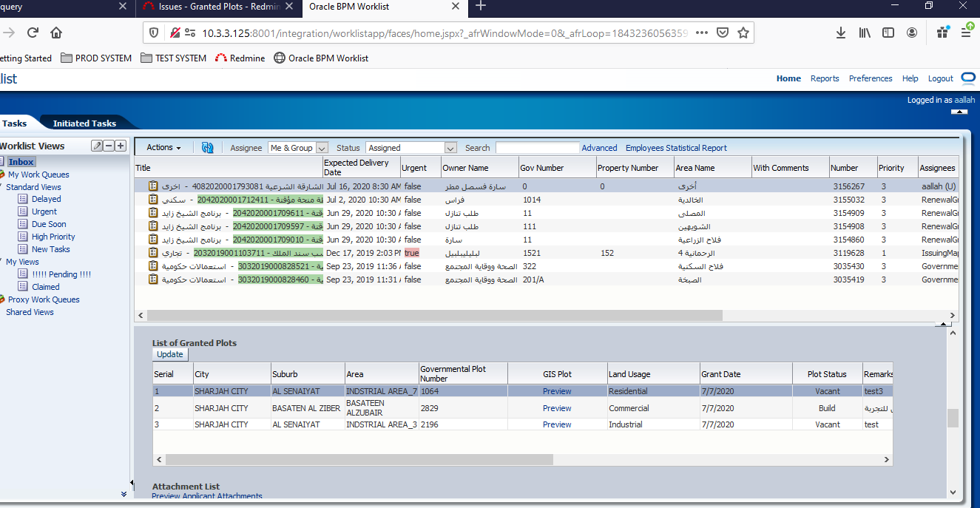
Task: Save page to Pocket icon
Action: (x=723, y=33)
